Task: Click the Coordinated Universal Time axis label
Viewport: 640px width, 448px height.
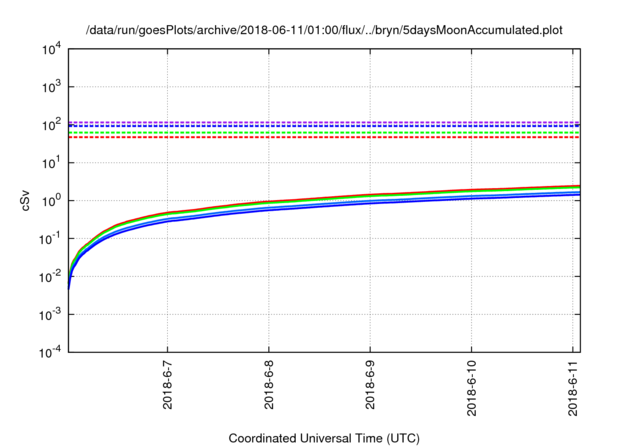Action: (x=324, y=438)
